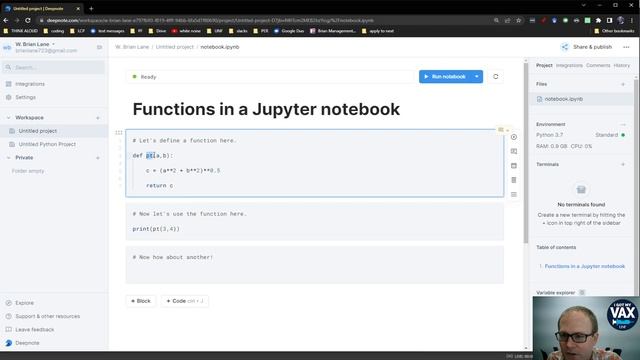The width and height of the screenshot is (640, 360).
Task: Open the Run notebook dropdown arrow
Action: (x=477, y=77)
